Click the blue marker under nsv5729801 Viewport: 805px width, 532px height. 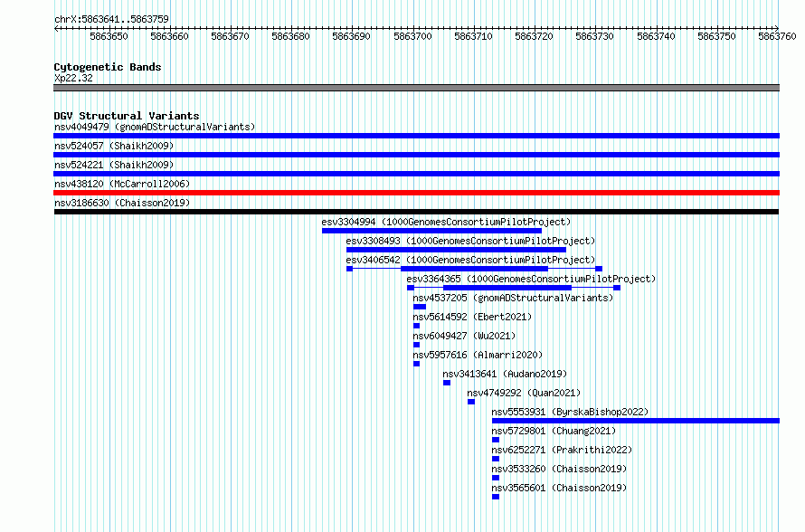click(x=496, y=440)
